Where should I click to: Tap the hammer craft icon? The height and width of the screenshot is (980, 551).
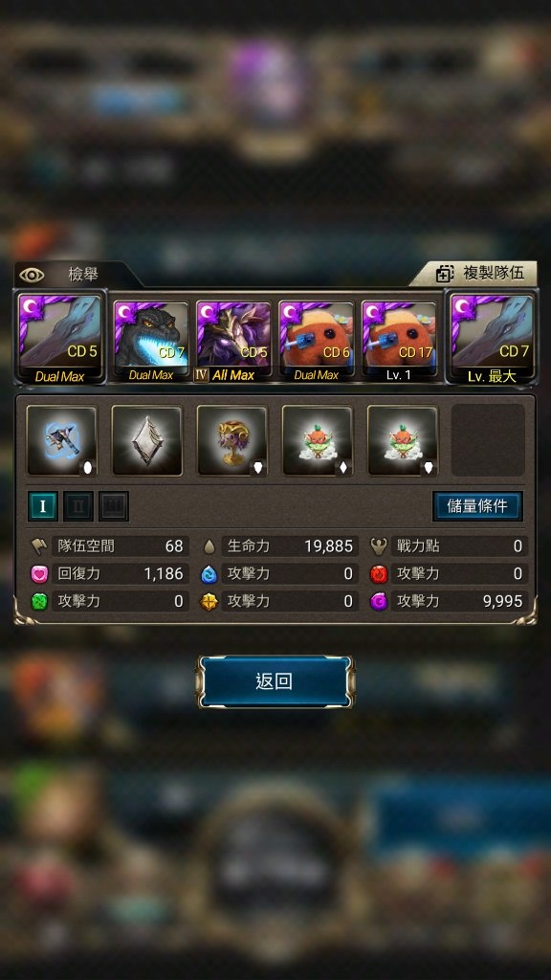(61, 440)
